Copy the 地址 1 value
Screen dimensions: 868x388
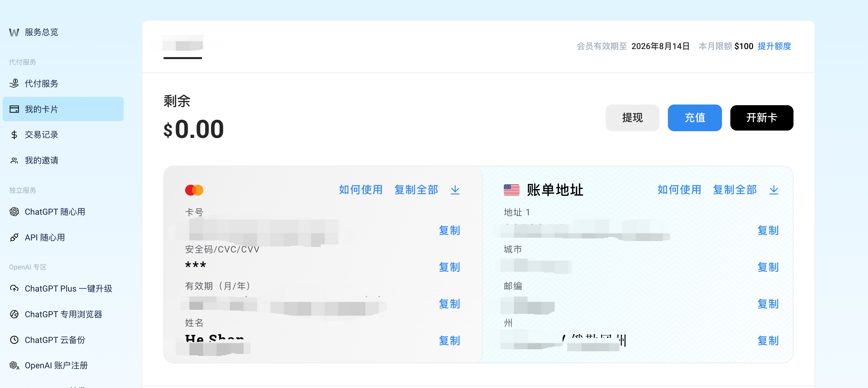(x=768, y=230)
